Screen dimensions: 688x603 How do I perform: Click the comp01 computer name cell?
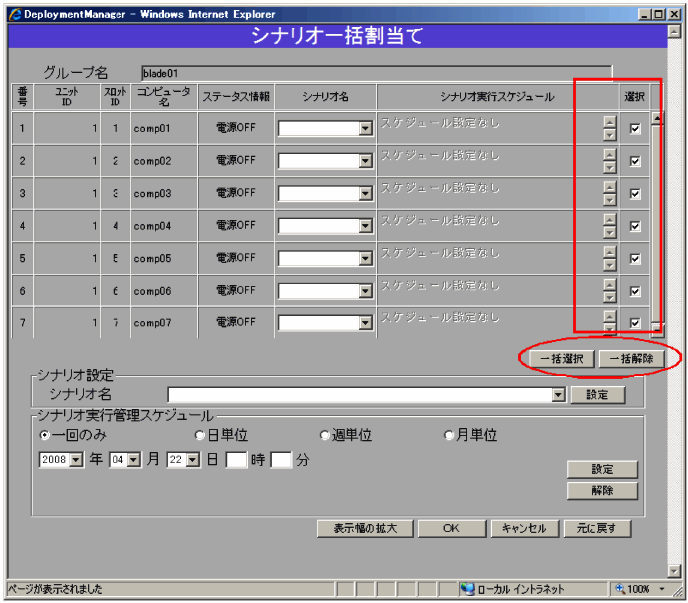tap(164, 129)
